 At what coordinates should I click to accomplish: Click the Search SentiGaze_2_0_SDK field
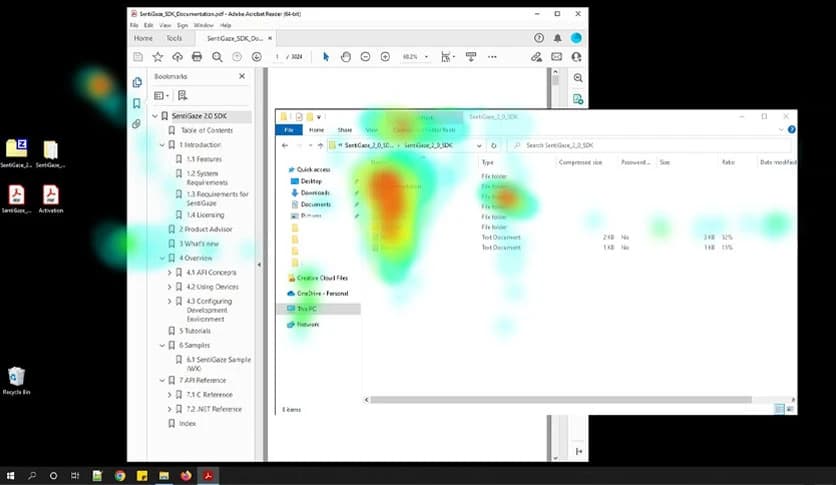(649, 146)
